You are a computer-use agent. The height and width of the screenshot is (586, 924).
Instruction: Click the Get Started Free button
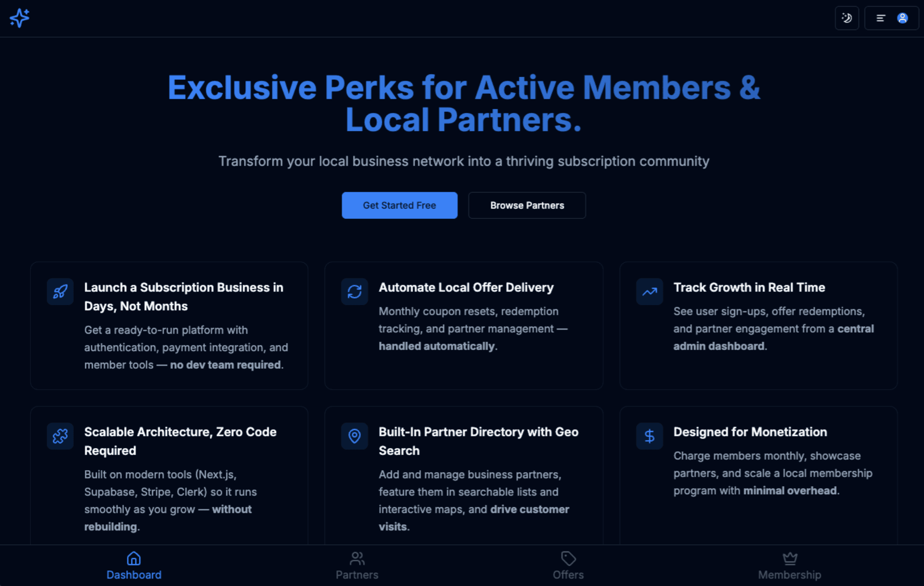click(x=399, y=205)
